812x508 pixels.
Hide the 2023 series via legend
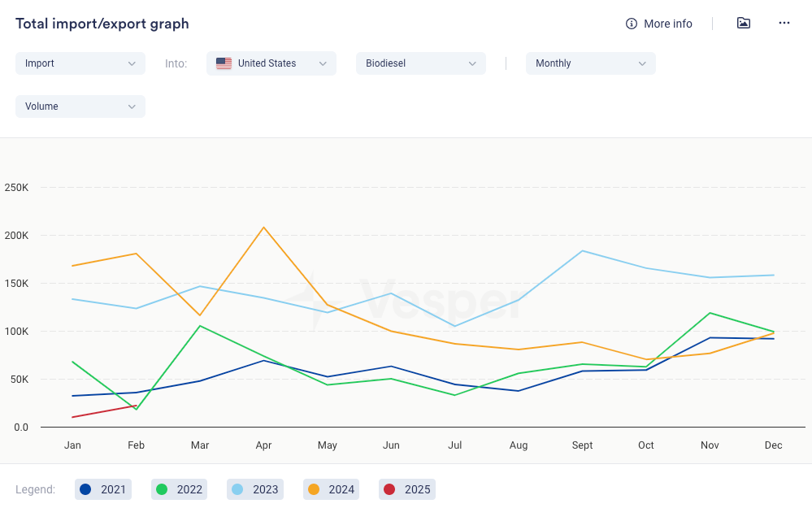[254, 489]
